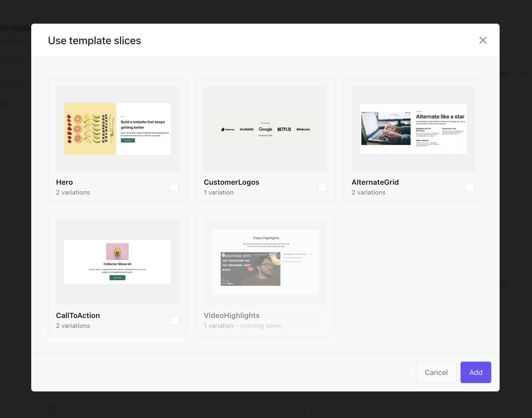532x418 pixels.
Task: Select the Hero template preview thumbnail
Action: pos(117,129)
